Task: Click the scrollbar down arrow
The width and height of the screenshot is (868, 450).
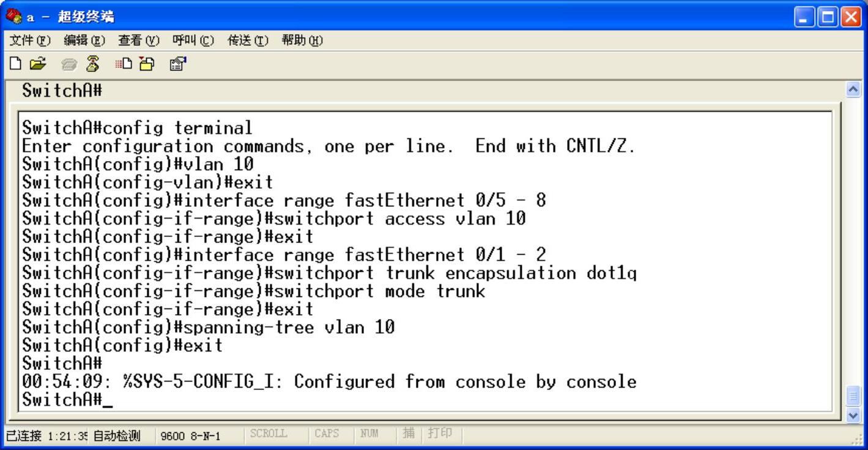Action: [x=853, y=415]
